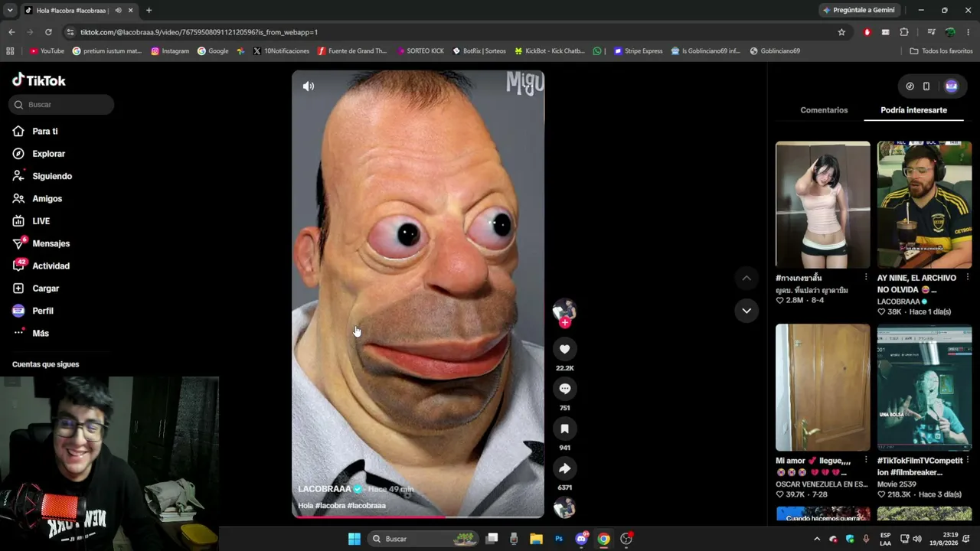Screen dimensions: 980x551
Task: Open options for the #TikTokFilmTVCompetition video
Action: click(x=967, y=460)
